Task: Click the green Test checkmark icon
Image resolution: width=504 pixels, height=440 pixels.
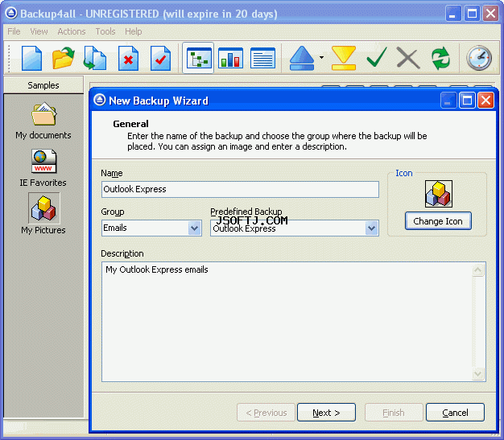Action: (x=377, y=57)
